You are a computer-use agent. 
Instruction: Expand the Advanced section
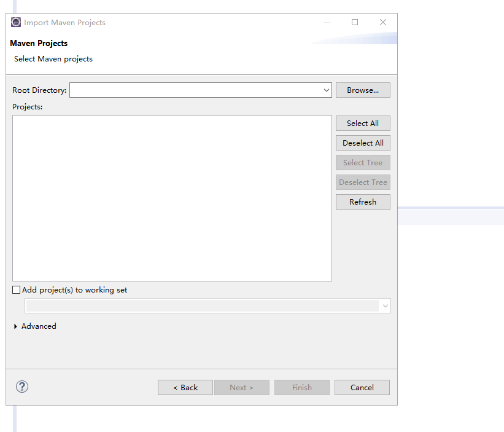[15, 326]
